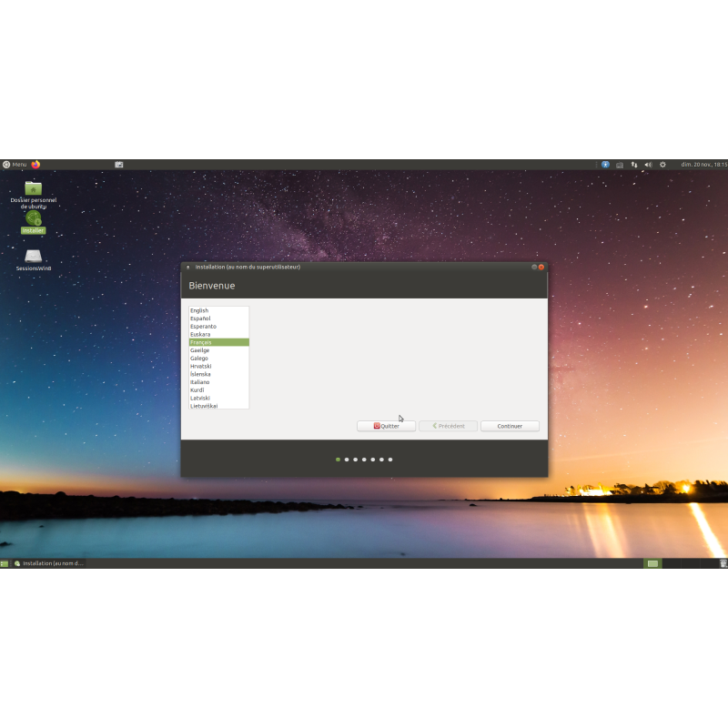The width and height of the screenshot is (728, 728).
Task: Open the settings gear in the top panel
Action: (x=663, y=165)
